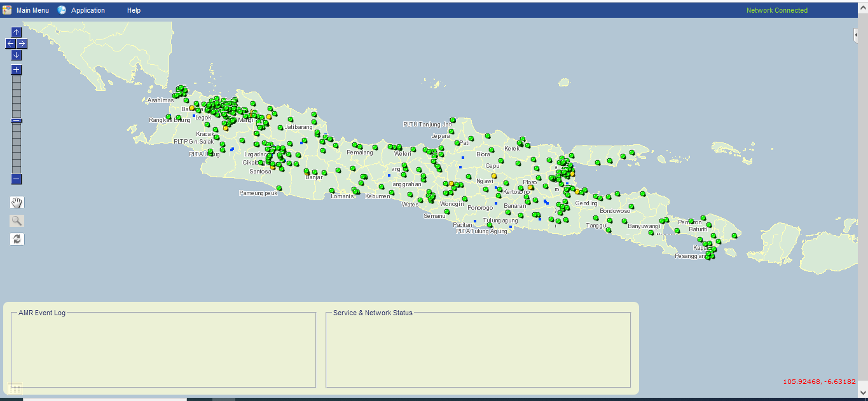Click inside the AMR Event Log panel
Viewport: 868px width, 401px height.
(x=163, y=350)
